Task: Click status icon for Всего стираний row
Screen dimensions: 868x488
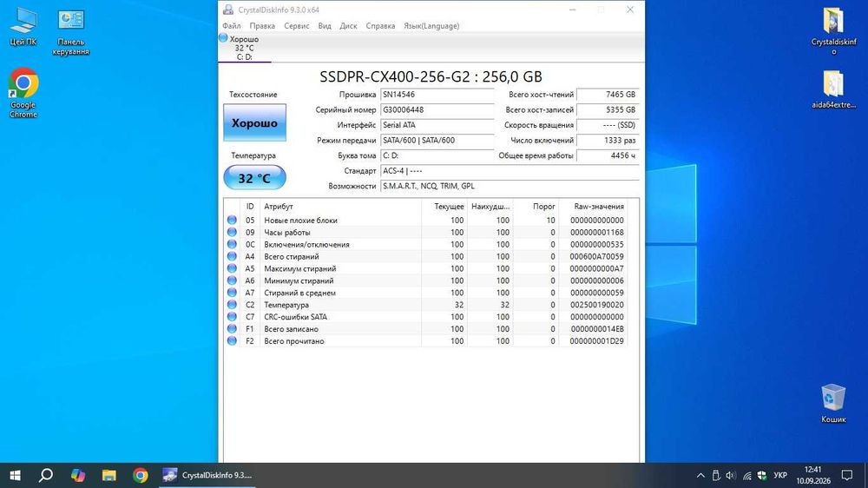Action: 232,256
